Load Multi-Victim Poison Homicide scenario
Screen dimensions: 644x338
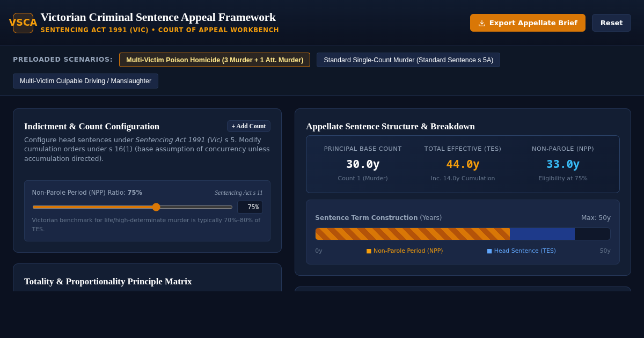pos(215,60)
